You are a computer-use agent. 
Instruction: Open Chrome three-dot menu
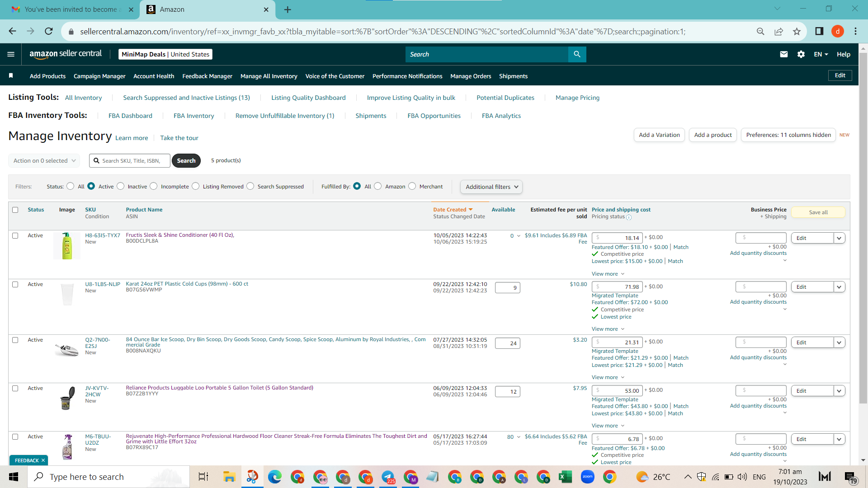click(855, 31)
